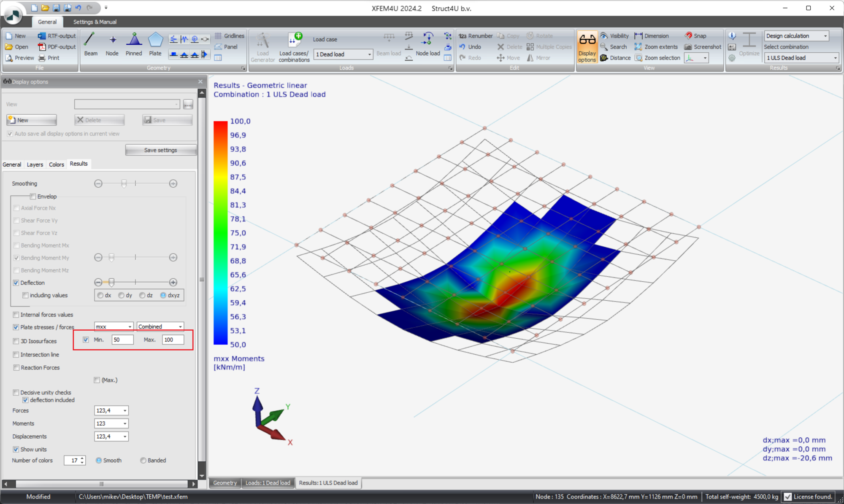This screenshot has height=504, width=844.
Task: Click the Node load tool
Action: [x=427, y=44]
